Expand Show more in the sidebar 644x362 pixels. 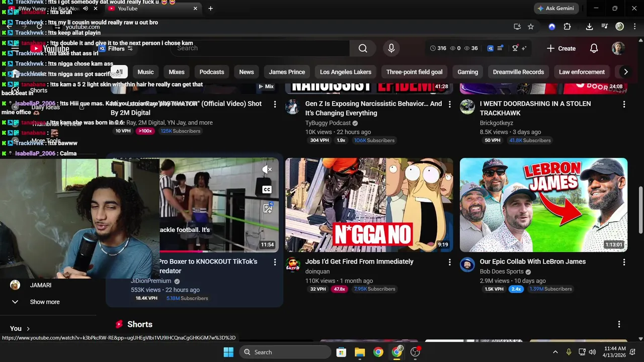click(x=45, y=302)
